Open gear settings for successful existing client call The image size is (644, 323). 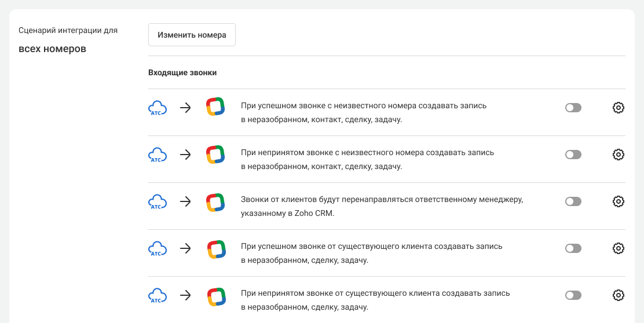tap(618, 248)
